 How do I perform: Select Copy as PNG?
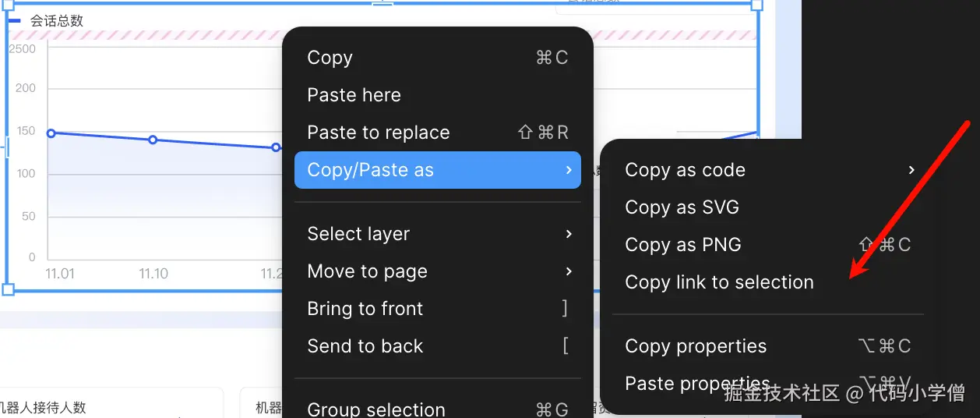tap(683, 245)
